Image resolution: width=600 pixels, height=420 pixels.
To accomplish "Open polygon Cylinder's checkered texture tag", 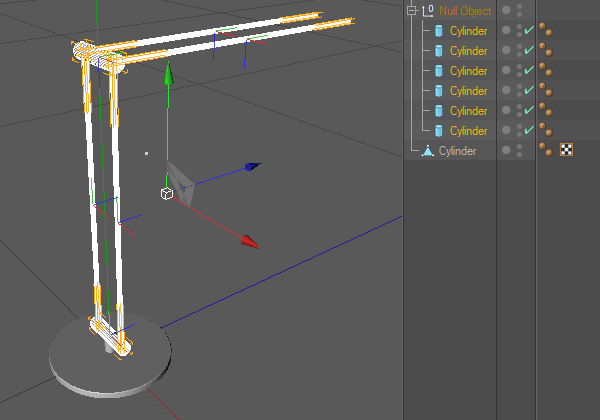I will click(x=566, y=150).
